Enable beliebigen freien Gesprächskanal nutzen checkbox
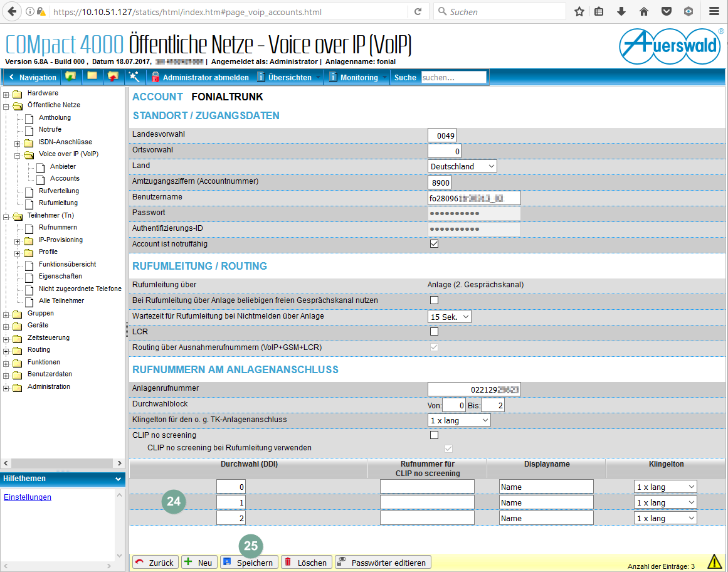 pos(434,300)
